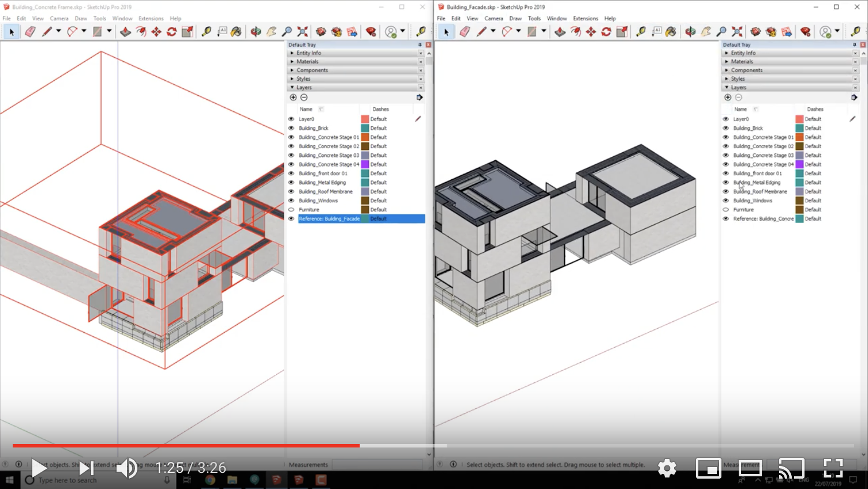Open the Arc tool dropdown arrow in the Building_Facade window
This screenshot has height=489, width=868.
518,31
